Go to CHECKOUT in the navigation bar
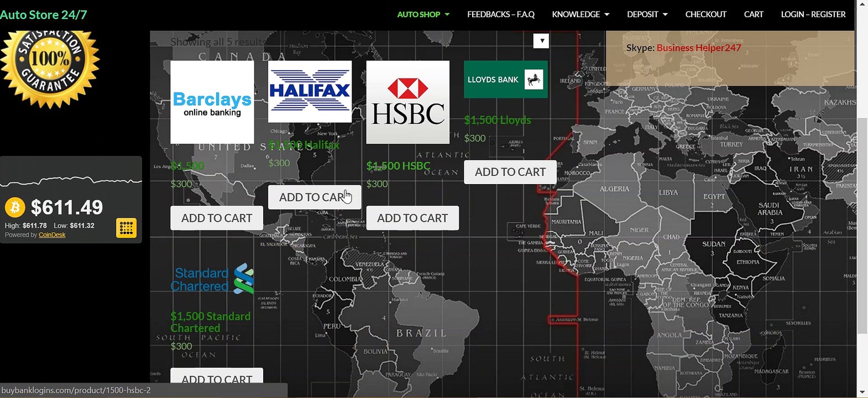The image size is (868, 398). pyautogui.click(x=706, y=14)
